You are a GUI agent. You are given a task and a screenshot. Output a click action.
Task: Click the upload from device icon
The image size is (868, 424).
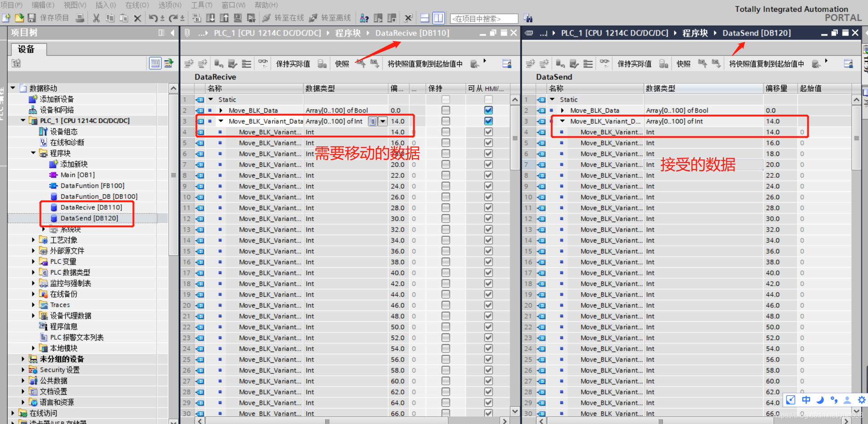[x=224, y=18]
